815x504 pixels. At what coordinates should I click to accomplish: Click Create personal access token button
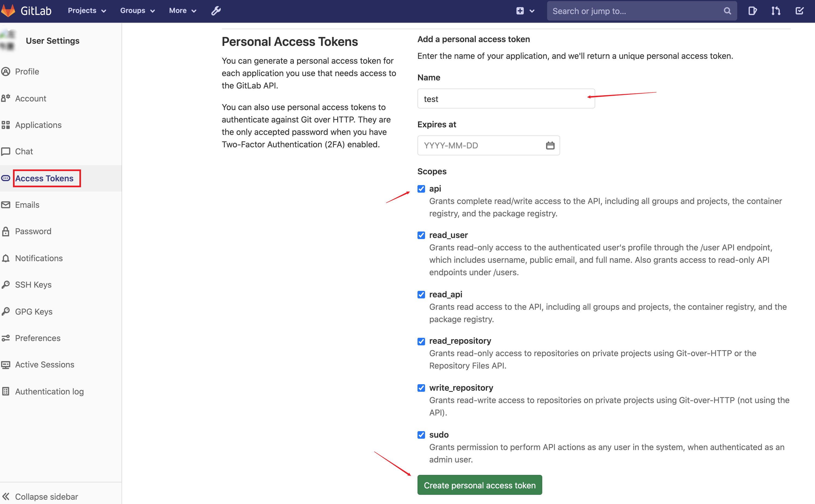[x=480, y=485]
